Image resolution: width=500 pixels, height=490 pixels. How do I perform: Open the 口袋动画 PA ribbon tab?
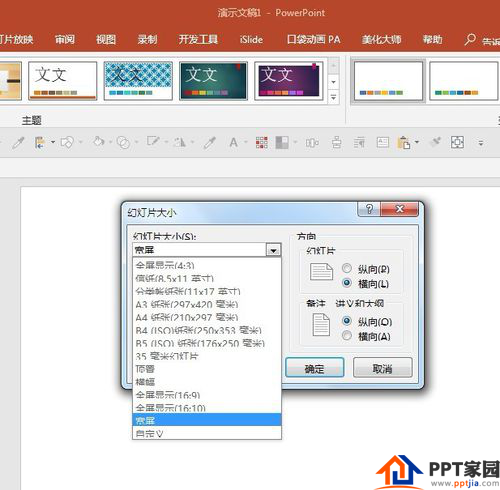(x=313, y=40)
